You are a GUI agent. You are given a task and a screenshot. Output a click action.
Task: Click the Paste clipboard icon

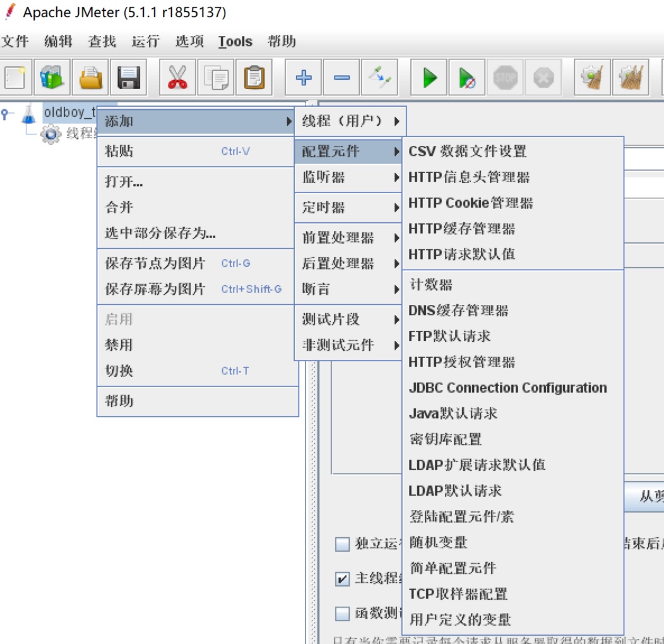point(253,78)
